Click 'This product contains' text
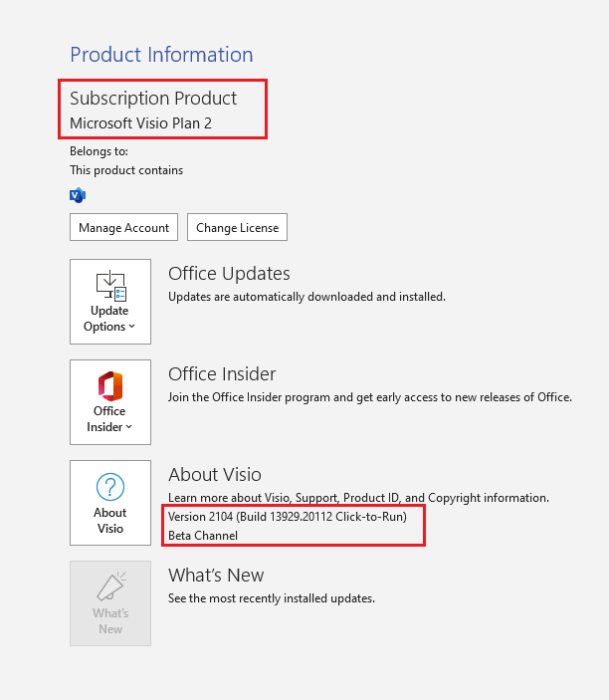The width and height of the screenshot is (609, 700). pos(126,170)
